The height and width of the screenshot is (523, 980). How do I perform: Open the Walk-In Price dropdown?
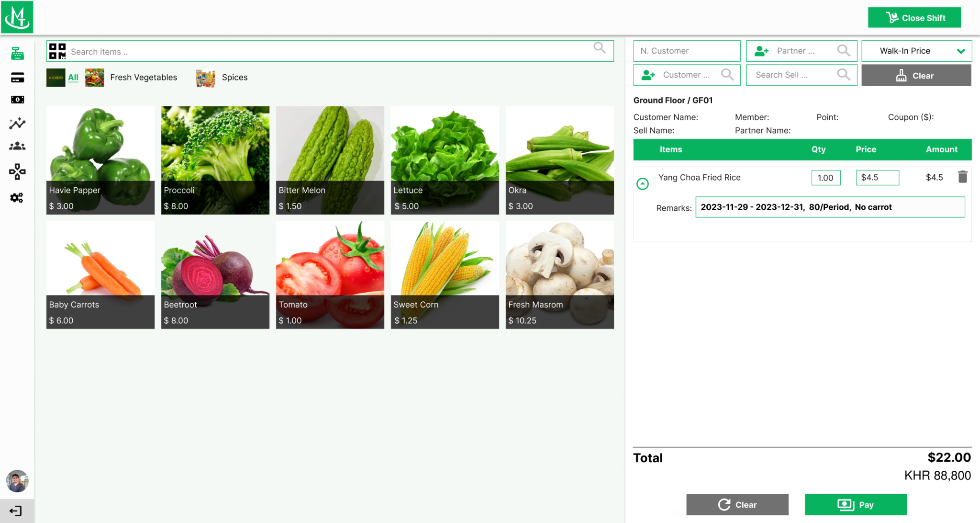(x=916, y=51)
